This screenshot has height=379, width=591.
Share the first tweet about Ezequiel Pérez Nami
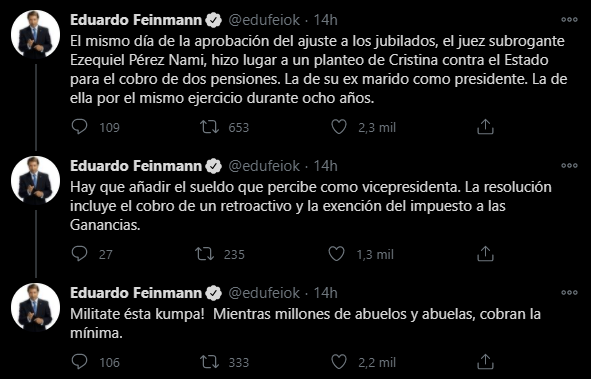click(485, 127)
